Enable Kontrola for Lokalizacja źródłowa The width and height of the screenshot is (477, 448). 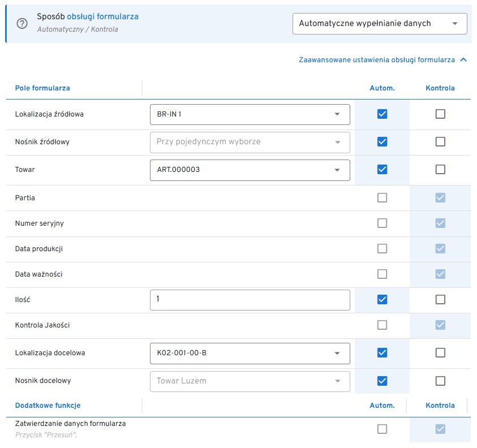pos(440,114)
